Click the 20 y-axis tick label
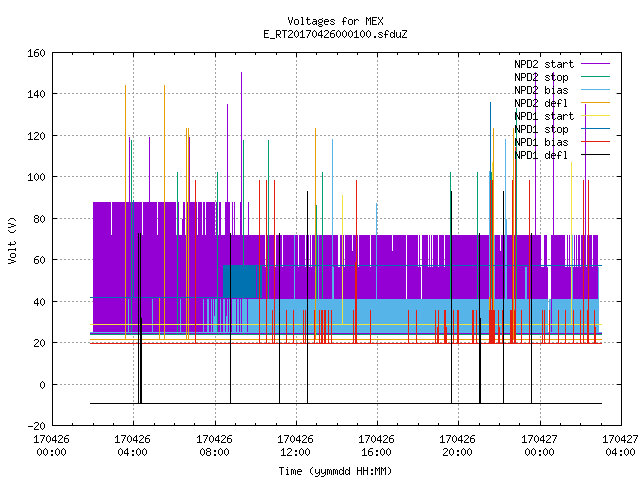Screen dimensions: 640x480 pos(39,343)
